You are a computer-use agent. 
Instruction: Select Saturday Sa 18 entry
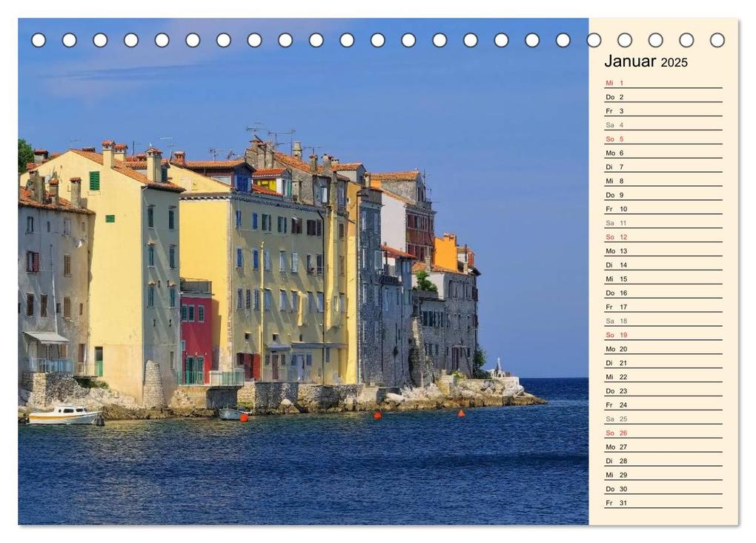point(663,321)
